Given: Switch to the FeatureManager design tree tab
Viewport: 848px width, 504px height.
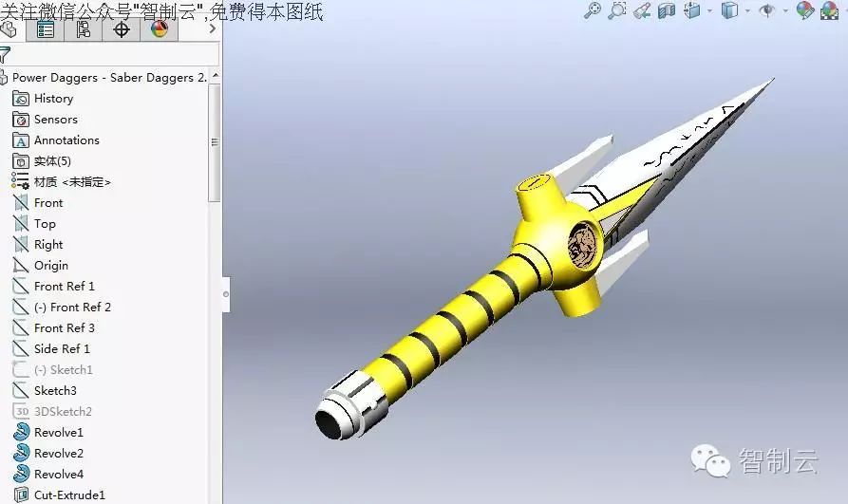Looking at the screenshot, I should [x=9, y=29].
